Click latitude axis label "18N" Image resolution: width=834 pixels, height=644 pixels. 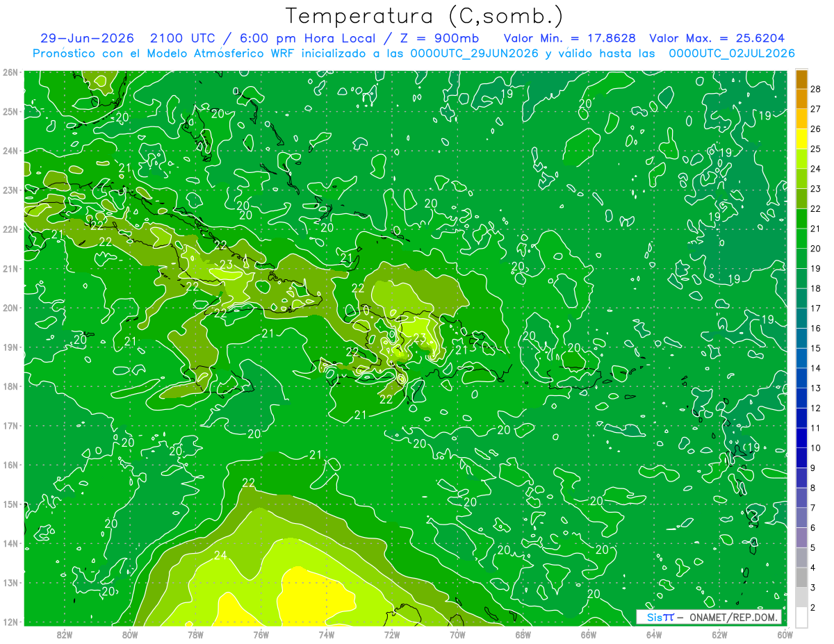pyautogui.click(x=10, y=386)
